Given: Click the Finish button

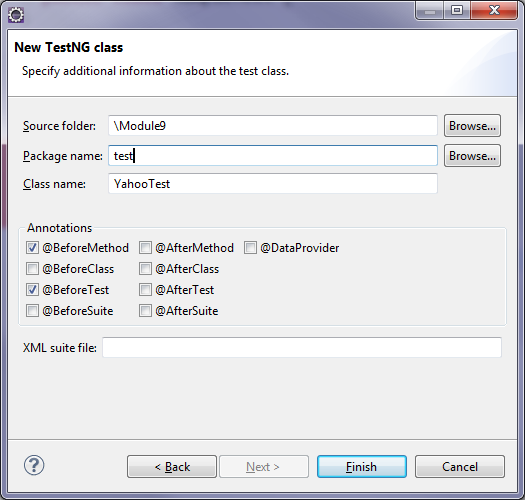Looking at the screenshot, I should [362, 467].
